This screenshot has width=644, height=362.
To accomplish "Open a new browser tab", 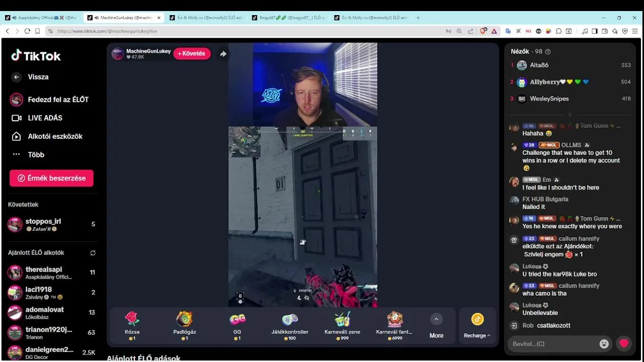I will tap(418, 18).
